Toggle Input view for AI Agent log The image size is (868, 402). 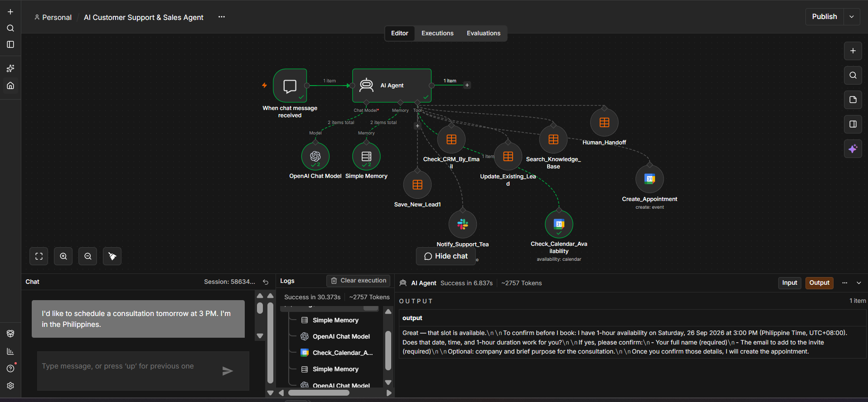point(790,283)
